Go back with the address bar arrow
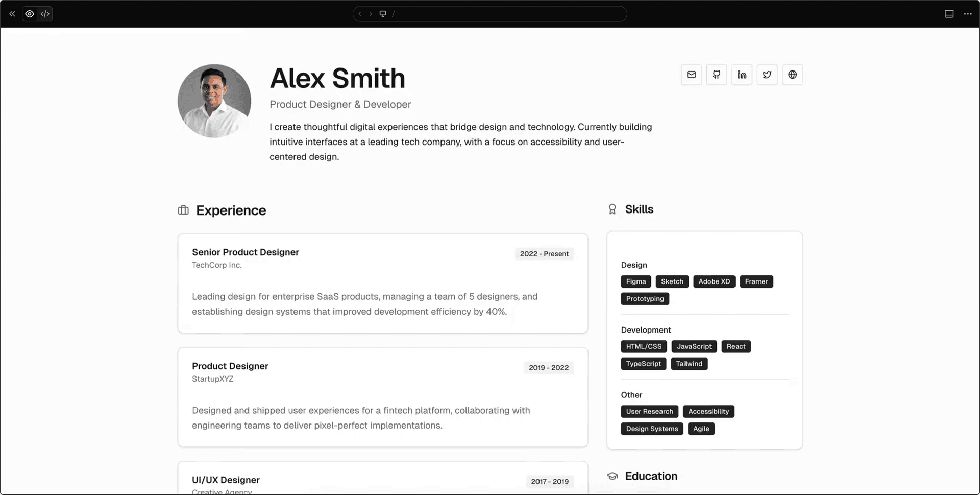The image size is (980, 495). (360, 14)
